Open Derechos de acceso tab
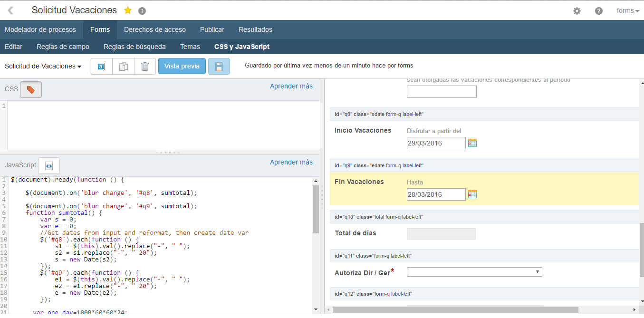 coord(155,29)
